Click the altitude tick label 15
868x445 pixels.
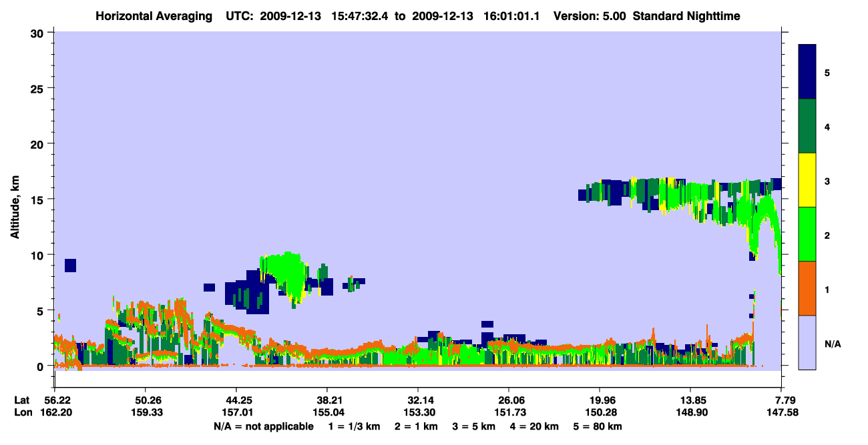point(39,199)
